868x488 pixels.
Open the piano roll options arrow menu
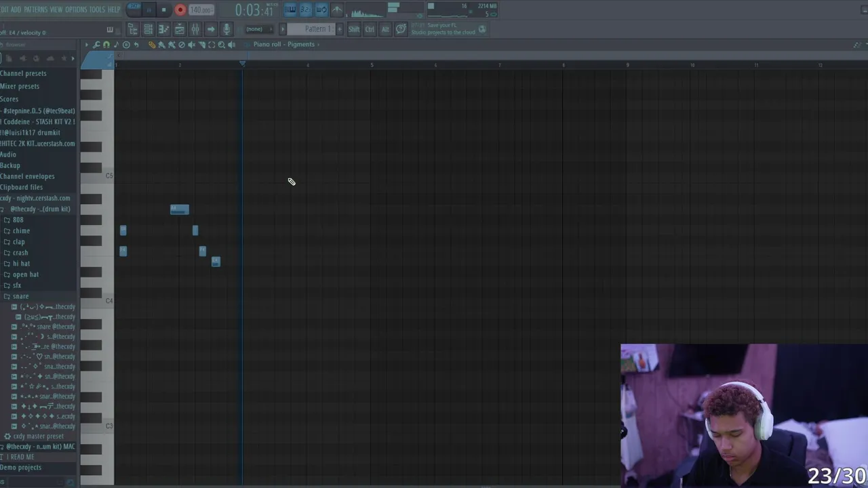point(86,45)
